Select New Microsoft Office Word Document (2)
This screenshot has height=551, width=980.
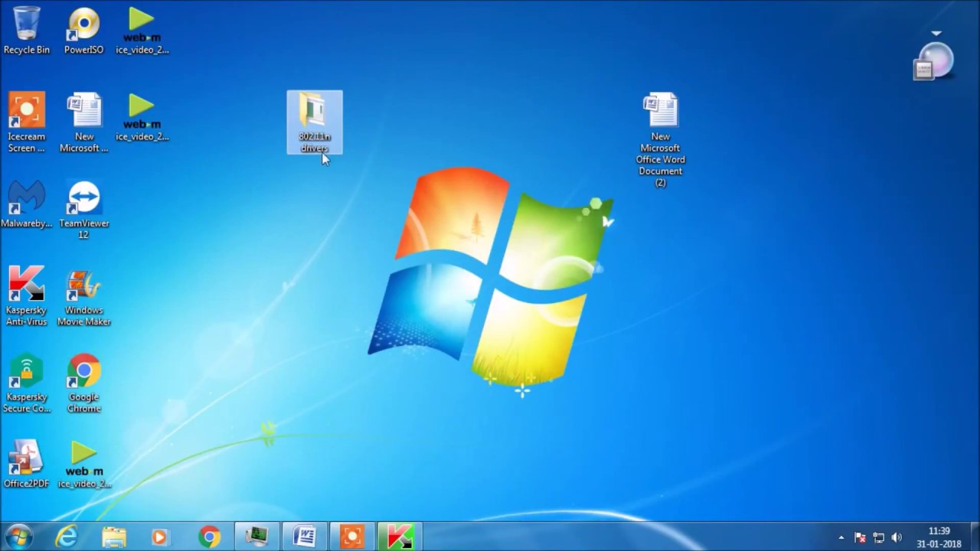click(x=661, y=140)
